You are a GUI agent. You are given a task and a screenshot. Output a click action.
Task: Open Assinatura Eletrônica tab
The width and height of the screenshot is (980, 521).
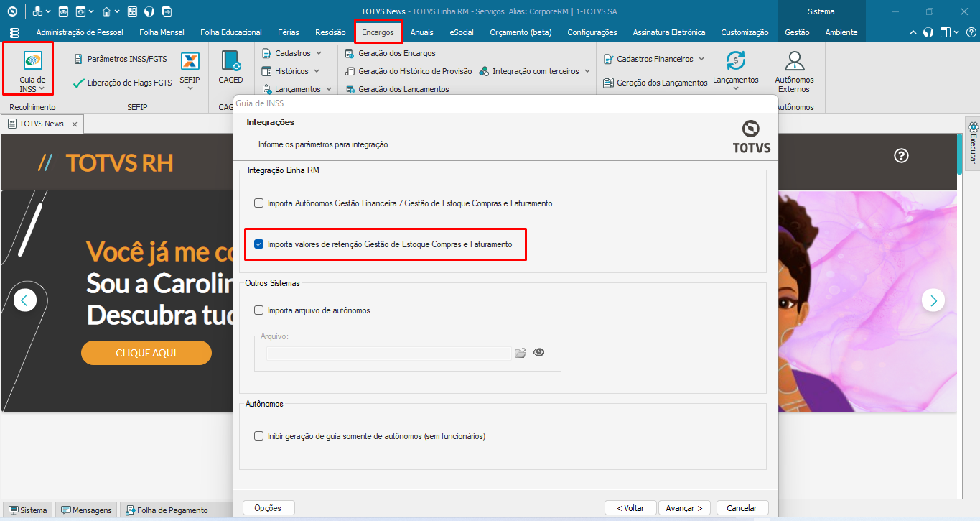pos(669,32)
